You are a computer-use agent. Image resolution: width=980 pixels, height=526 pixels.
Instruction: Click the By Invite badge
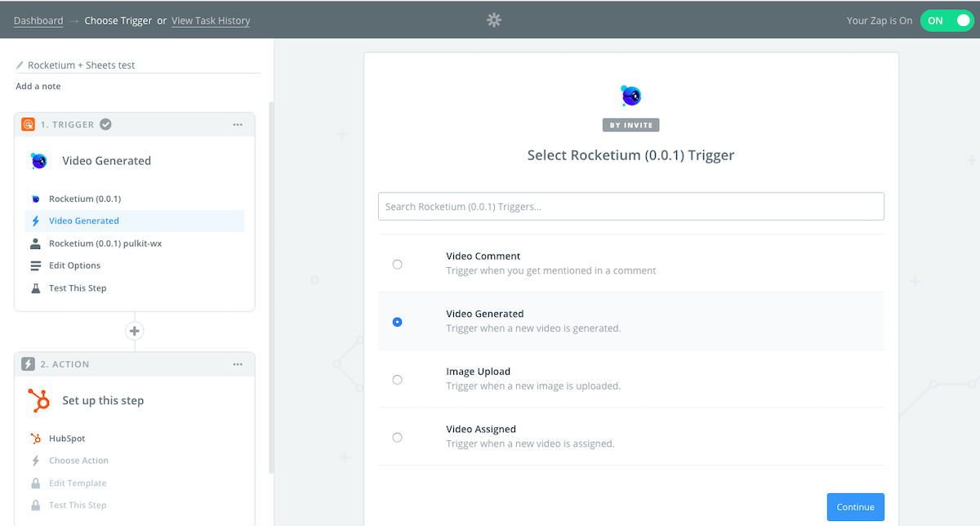click(630, 125)
